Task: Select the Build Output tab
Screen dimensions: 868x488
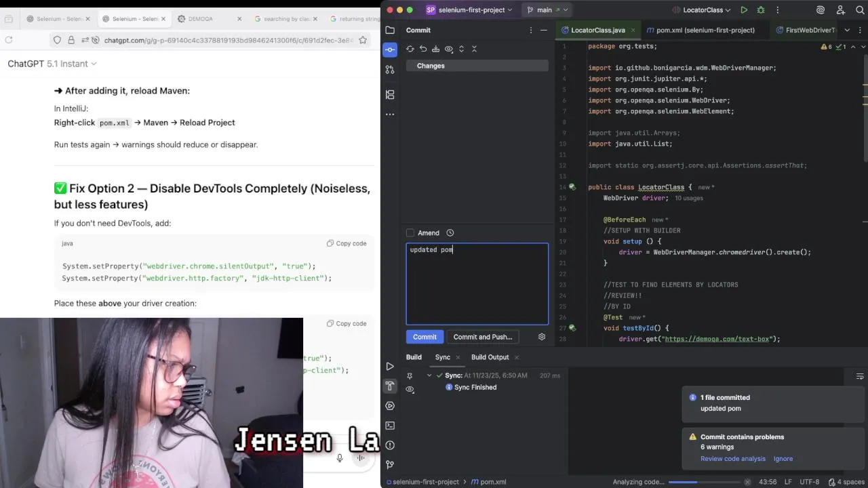Action: pos(490,357)
